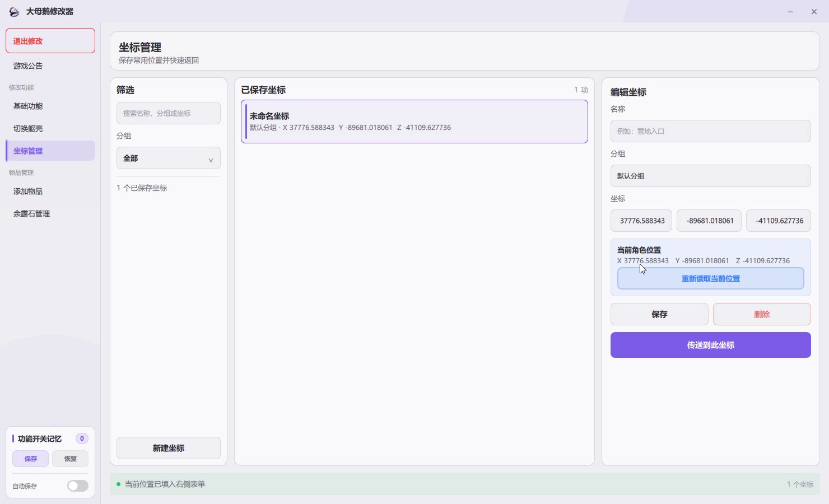Image resolution: width=829 pixels, height=504 pixels.
Task: Go to 切换躯壳 in the sidebar
Action: pyautogui.click(x=50, y=128)
